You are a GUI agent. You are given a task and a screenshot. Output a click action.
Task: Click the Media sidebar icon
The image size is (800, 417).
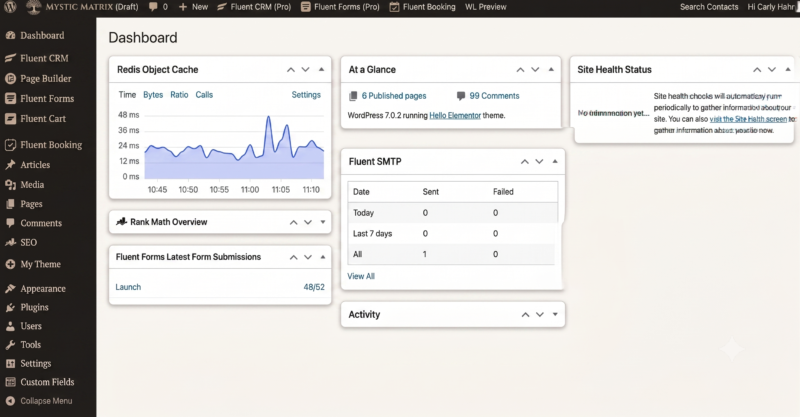pyautogui.click(x=10, y=185)
